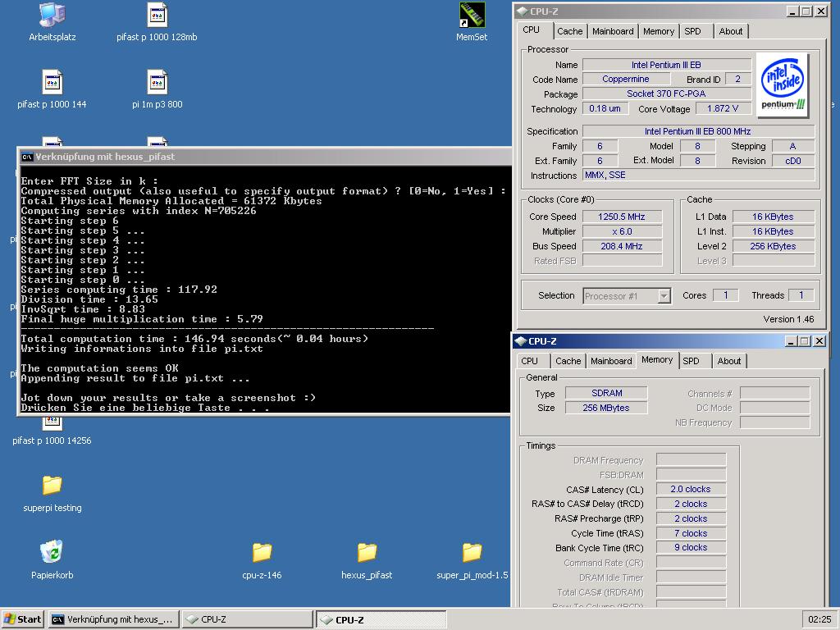Image resolution: width=840 pixels, height=630 pixels.
Task: Click the Revision cD0 value
Action: pos(793,161)
